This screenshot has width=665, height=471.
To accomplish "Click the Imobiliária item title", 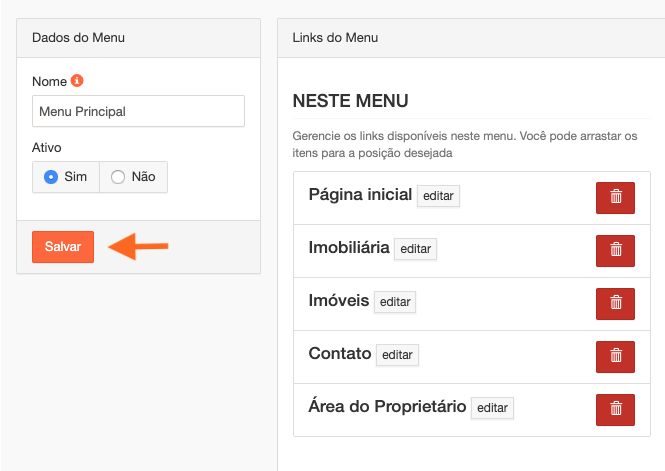I will pyautogui.click(x=349, y=248).
